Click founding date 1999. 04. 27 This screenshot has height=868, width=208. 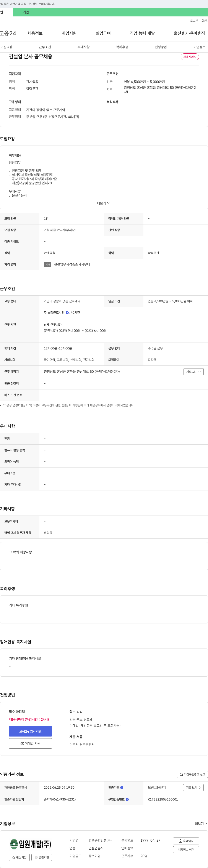(150, 840)
